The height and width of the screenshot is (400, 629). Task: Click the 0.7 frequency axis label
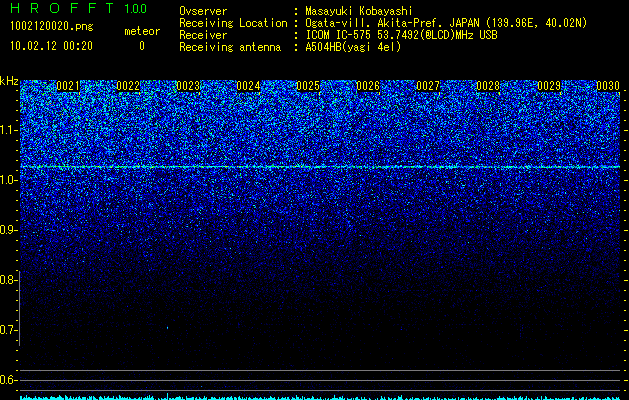pyautogui.click(x=7, y=330)
